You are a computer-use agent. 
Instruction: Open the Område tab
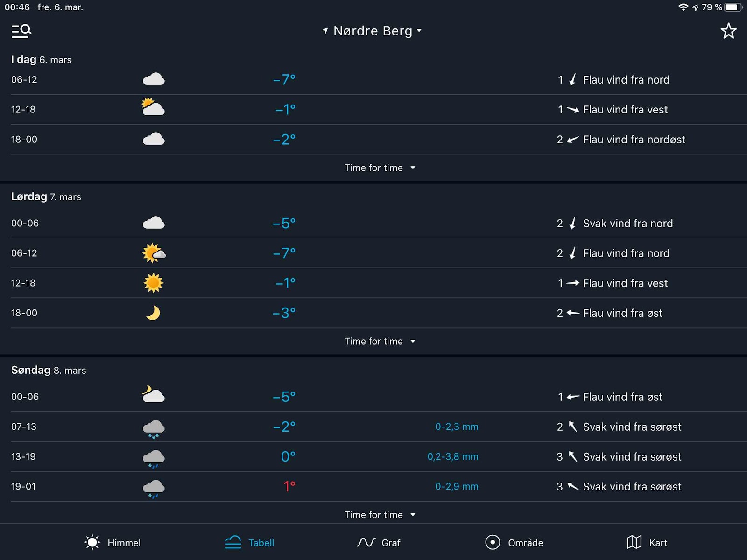click(514, 542)
